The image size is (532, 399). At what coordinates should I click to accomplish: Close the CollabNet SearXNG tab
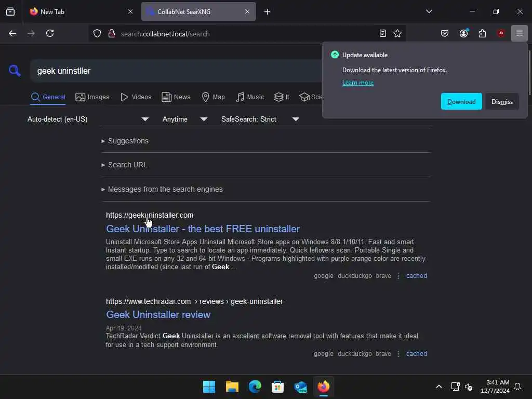pyautogui.click(x=247, y=11)
